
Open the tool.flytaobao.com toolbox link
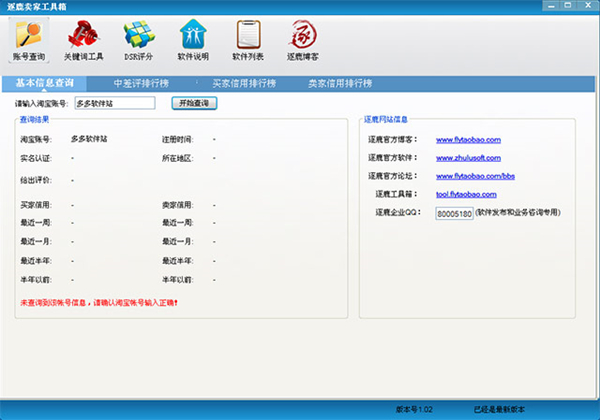pos(466,193)
